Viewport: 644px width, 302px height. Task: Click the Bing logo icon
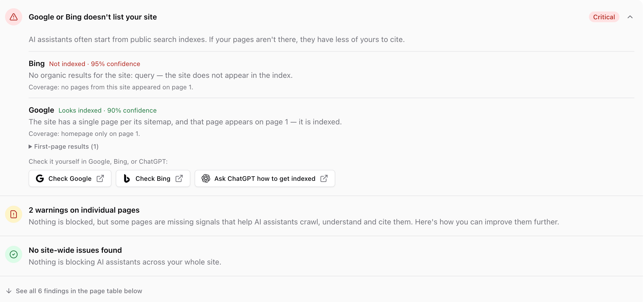tap(127, 178)
